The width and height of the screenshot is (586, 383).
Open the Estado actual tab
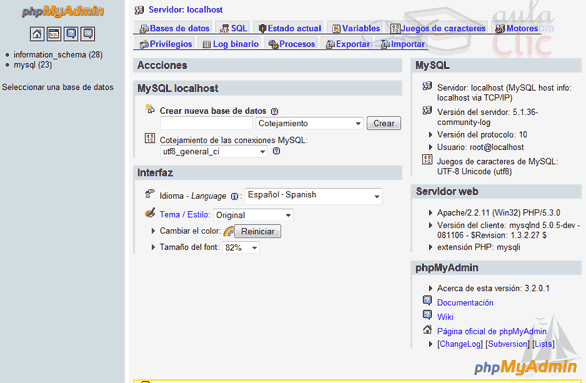tap(290, 28)
